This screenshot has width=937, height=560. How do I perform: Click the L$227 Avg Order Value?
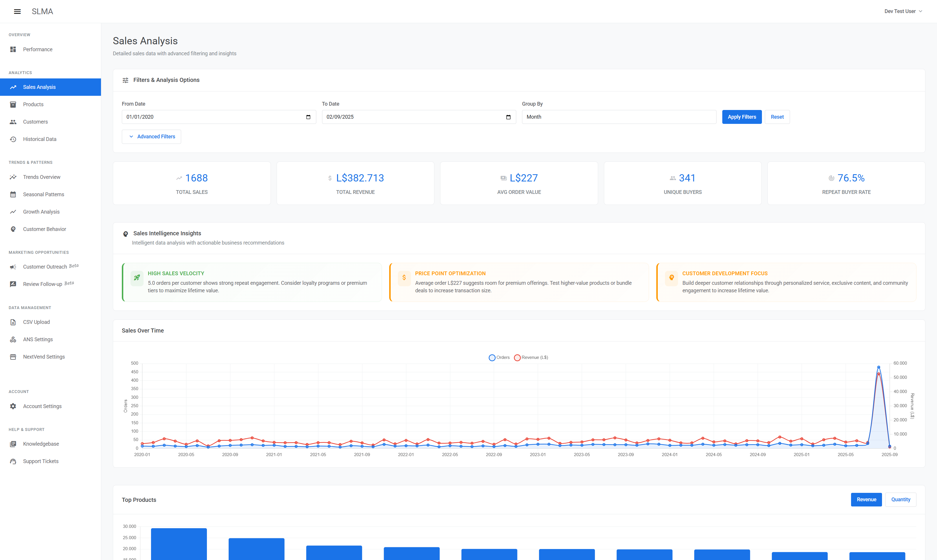[523, 178]
